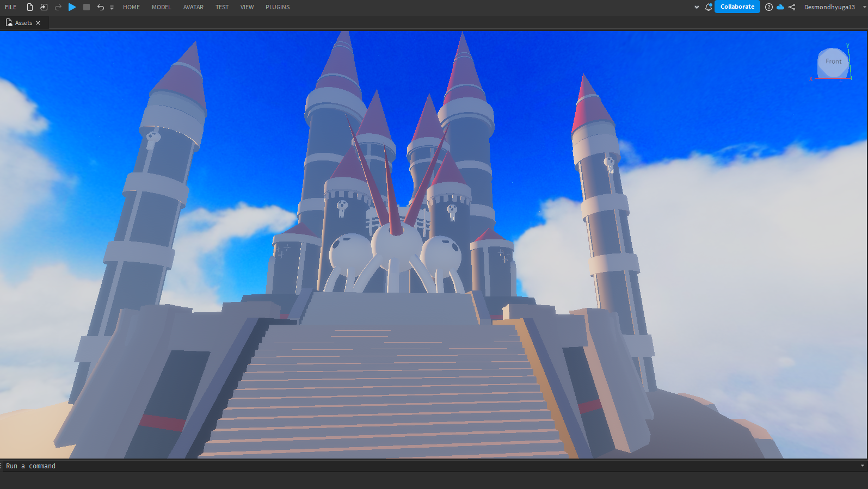The height and width of the screenshot is (489, 868).
Task: Expand the quick access toolbar dropdown
Action: [x=112, y=8]
